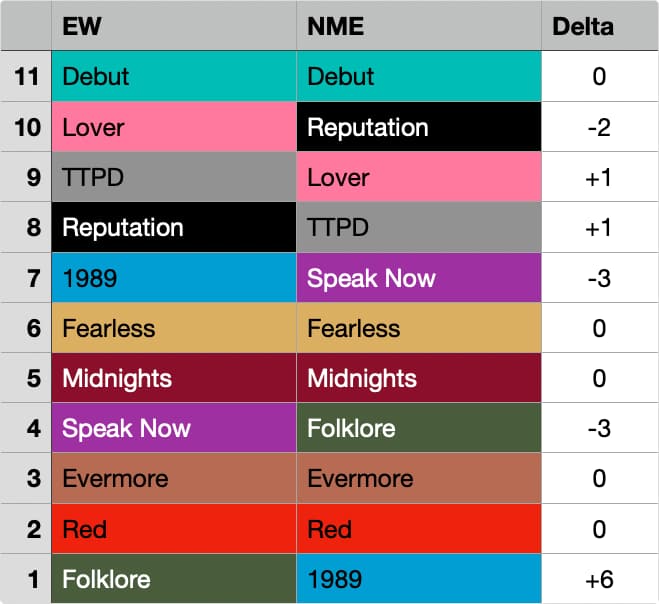Click the Fearless cell in NME column
The image size is (659, 604).
click(x=418, y=328)
